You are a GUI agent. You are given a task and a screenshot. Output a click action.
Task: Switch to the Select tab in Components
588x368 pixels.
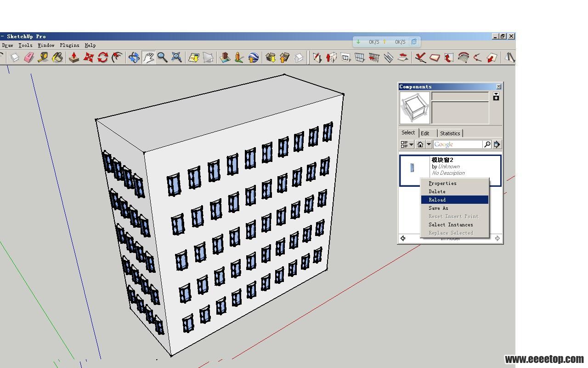pos(408,132)
